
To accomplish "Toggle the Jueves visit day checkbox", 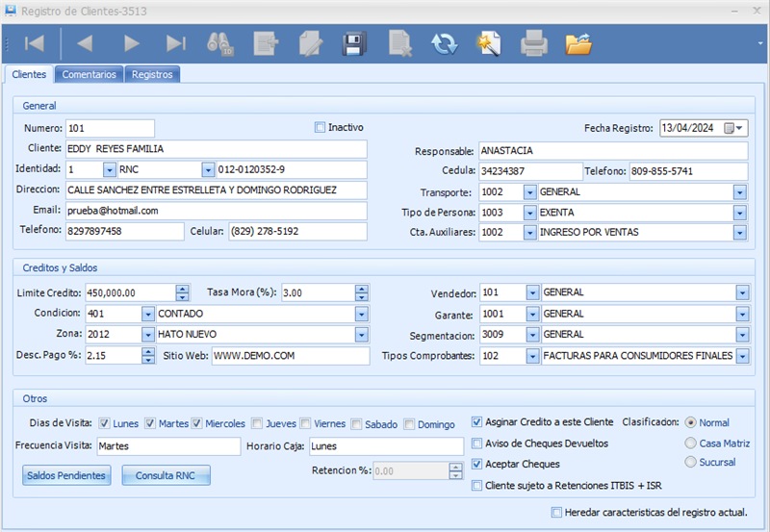I will click(x=257, y=423).
